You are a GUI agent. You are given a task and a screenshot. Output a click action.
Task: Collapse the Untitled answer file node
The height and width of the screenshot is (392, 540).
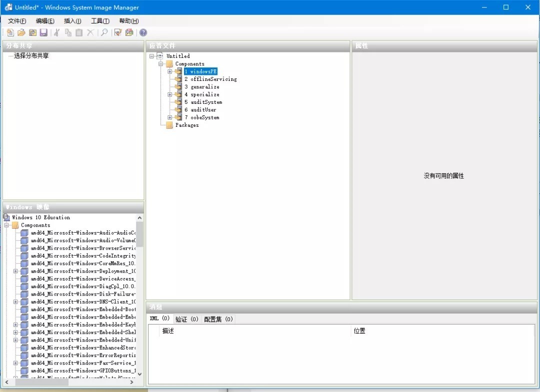pos(151,56)
